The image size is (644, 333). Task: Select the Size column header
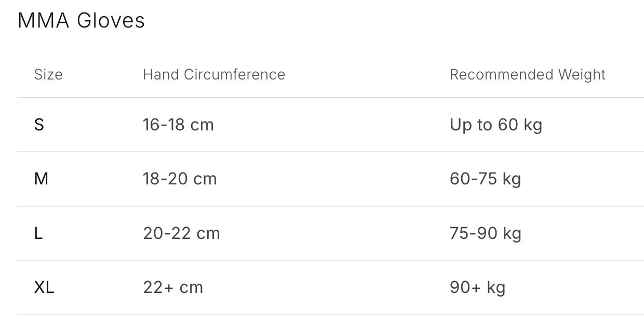[x=48, y=74]
